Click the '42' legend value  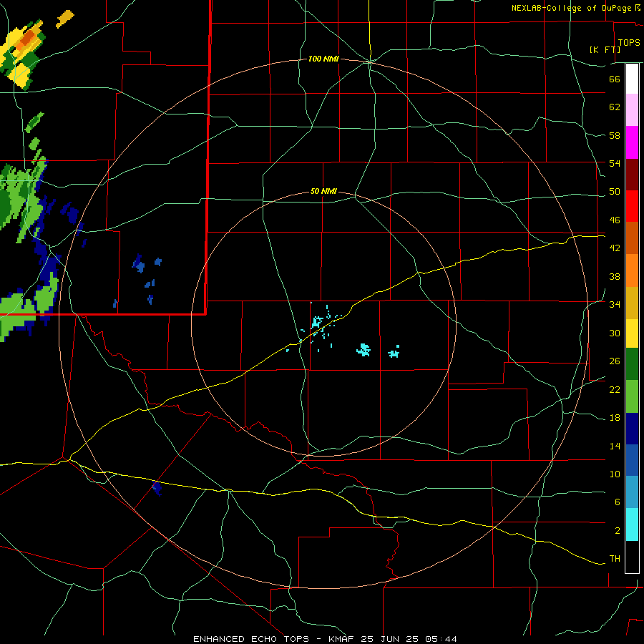(615, 248)
